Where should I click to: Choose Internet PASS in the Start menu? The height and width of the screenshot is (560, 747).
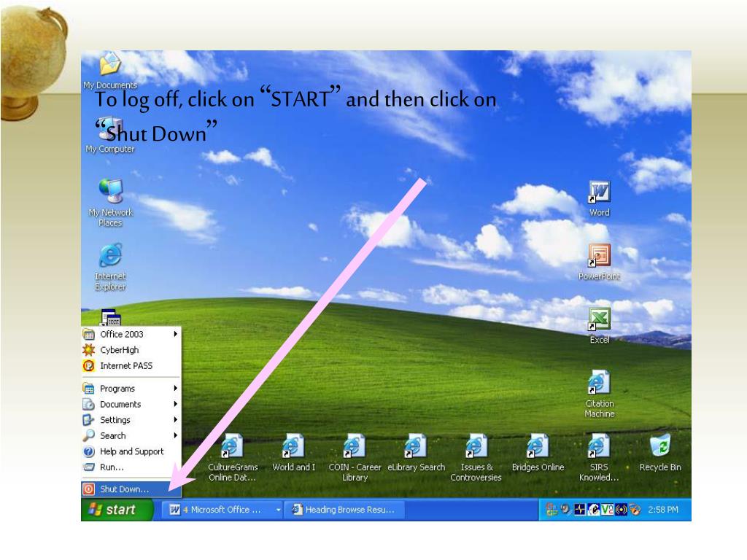[131, 366]
